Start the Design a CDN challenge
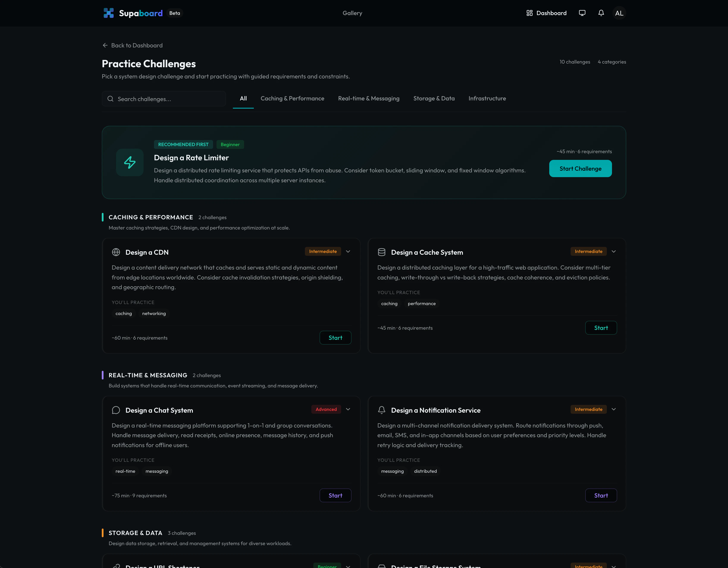728x568 pixels. pos(335,338)
